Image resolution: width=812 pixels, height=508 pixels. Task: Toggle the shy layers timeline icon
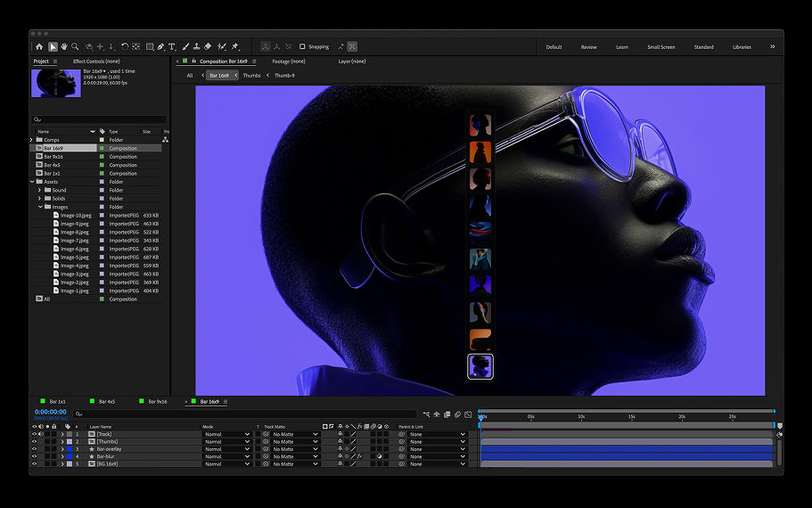click(437, 414)
